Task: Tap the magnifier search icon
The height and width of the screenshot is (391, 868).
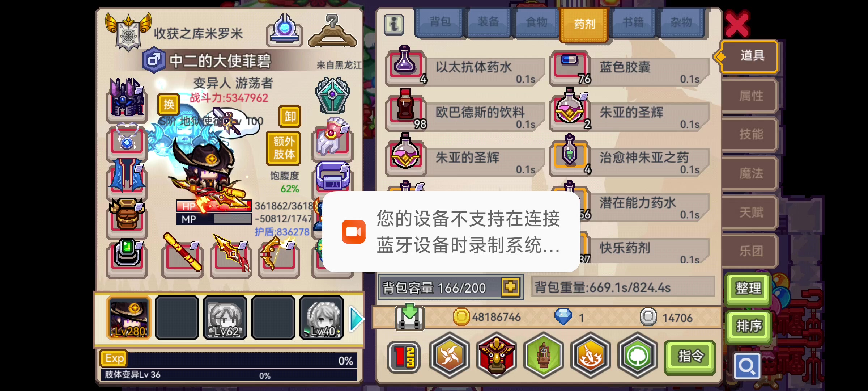Action: coord(747,366)
